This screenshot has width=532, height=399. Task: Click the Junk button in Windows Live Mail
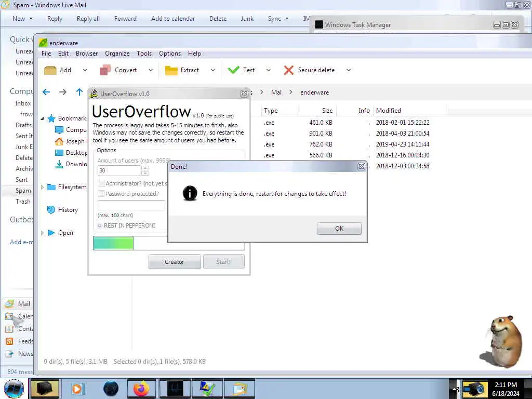click(247, 19)
